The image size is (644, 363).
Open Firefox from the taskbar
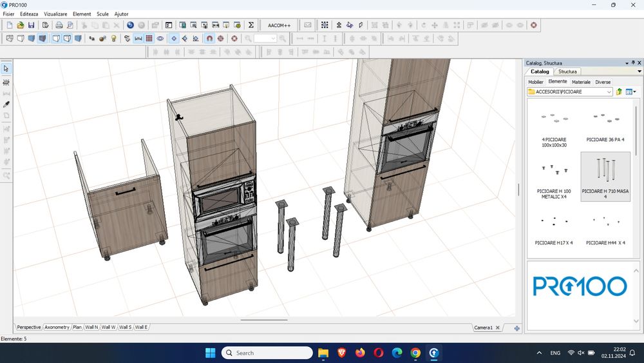pyautogui.click(x=360, y=353)
